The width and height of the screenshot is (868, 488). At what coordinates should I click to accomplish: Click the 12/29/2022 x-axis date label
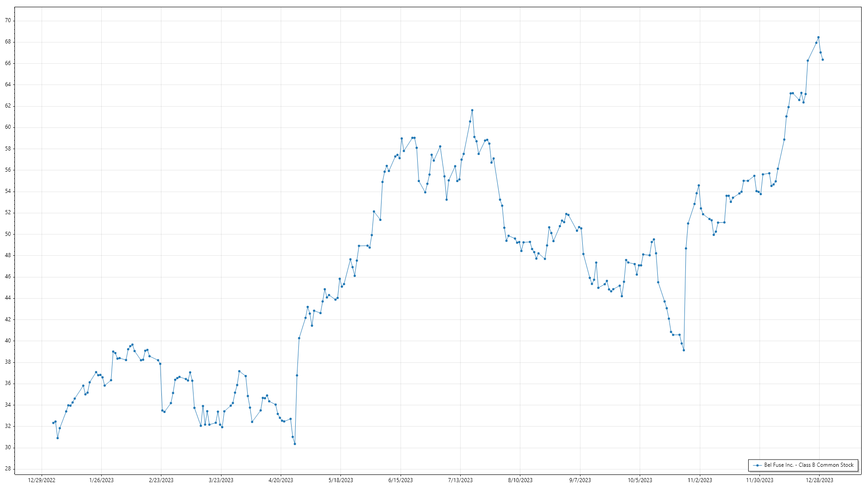42,480
